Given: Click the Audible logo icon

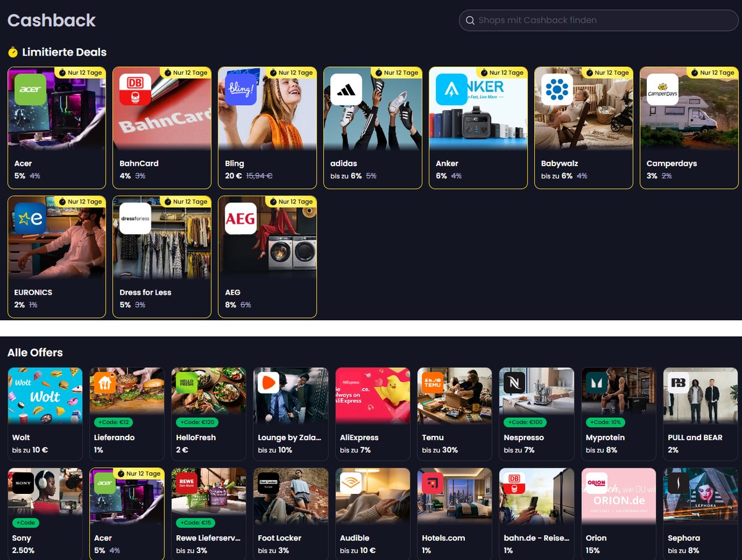Looking at the screenshot, I should [x=351, y=483].
